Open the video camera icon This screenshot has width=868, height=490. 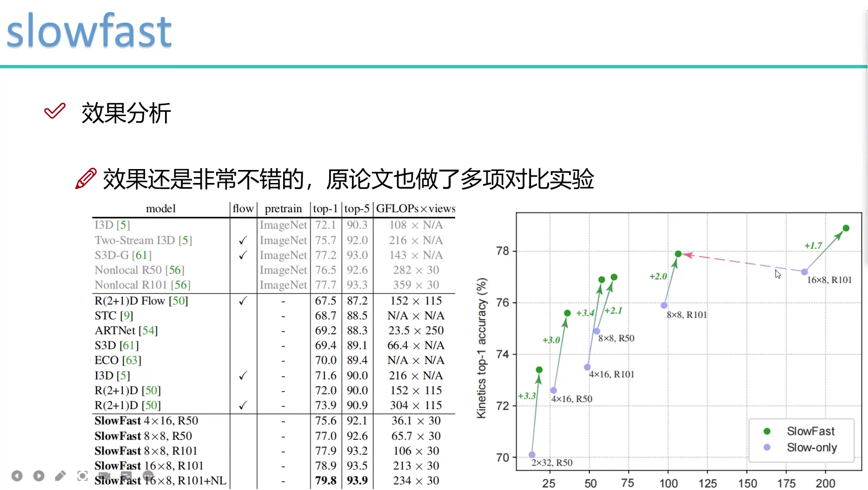click(104, 476)
